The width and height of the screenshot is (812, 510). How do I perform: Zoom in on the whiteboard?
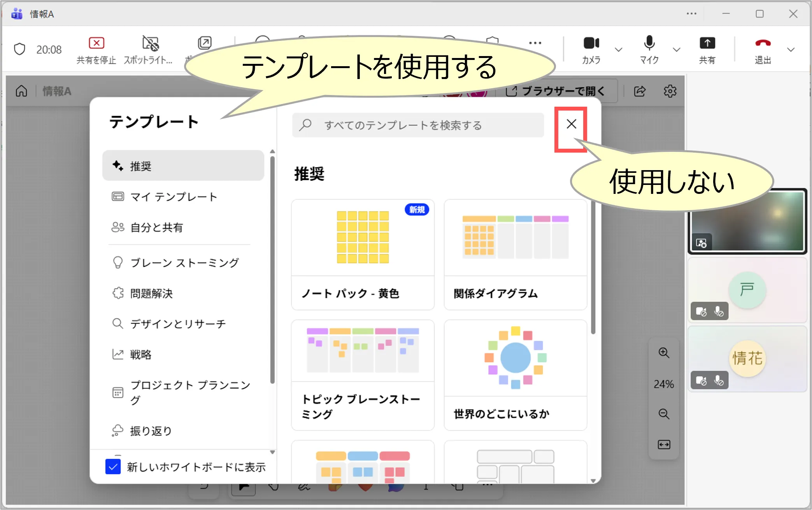click(x=664, y=353)
